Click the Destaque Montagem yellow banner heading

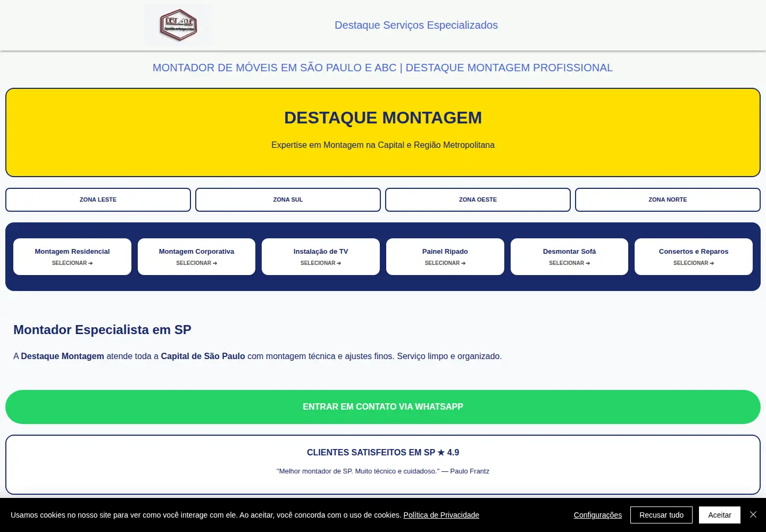click(x=383, y=118)
